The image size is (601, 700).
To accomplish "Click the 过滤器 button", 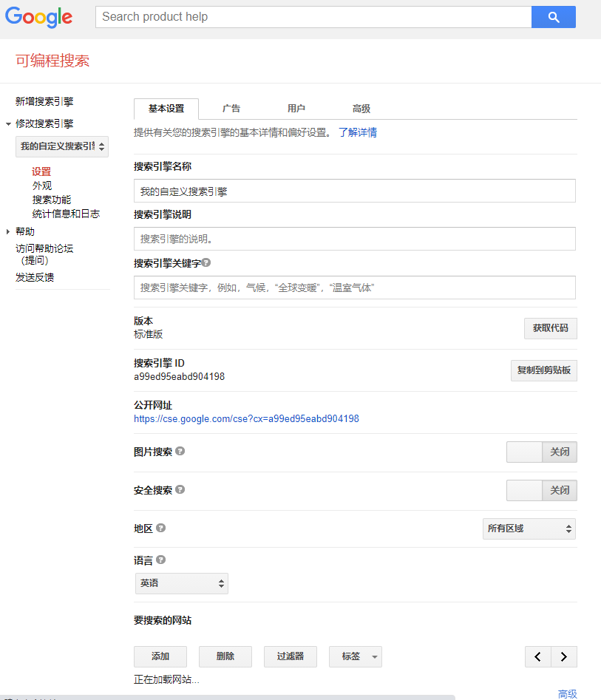I will click(291, 656).
